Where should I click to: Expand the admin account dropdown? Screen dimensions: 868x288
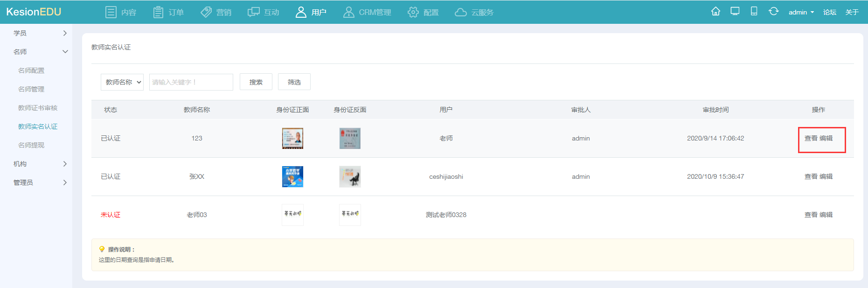[801, 12]
